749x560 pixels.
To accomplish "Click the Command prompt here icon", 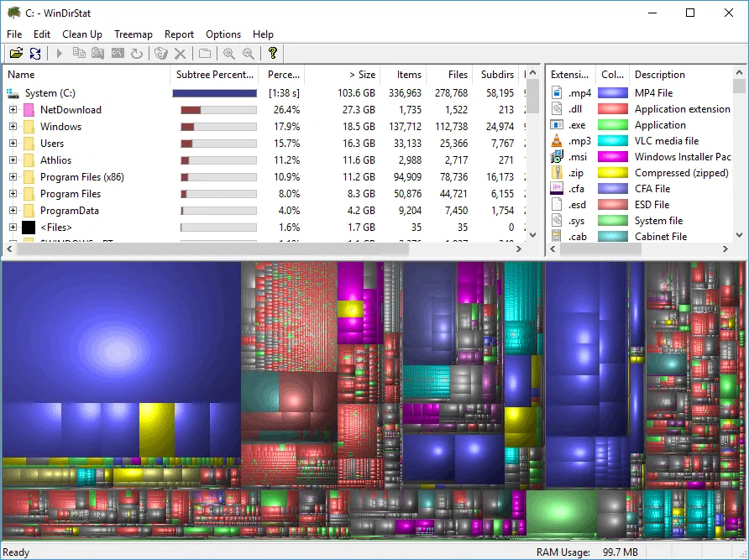I will (118, 53).
